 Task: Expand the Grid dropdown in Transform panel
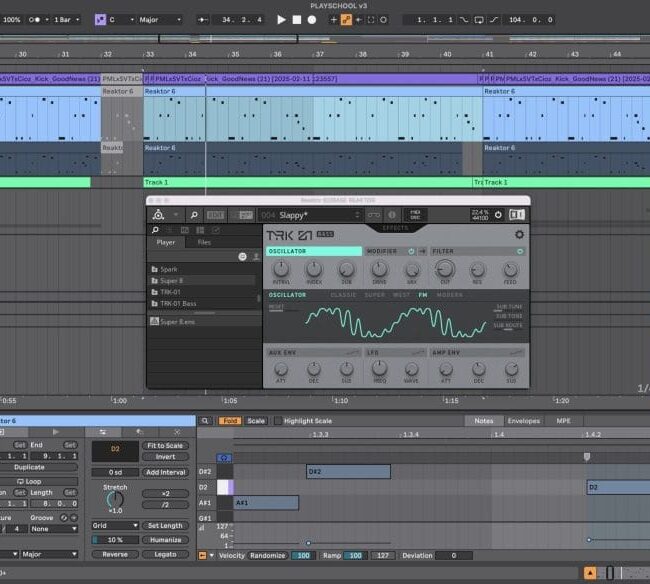point(114,525)
